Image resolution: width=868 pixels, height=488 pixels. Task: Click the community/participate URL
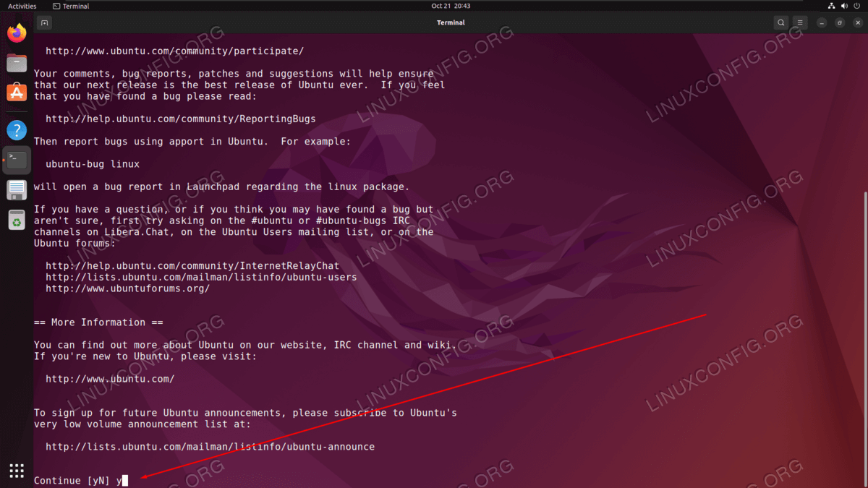174,51
